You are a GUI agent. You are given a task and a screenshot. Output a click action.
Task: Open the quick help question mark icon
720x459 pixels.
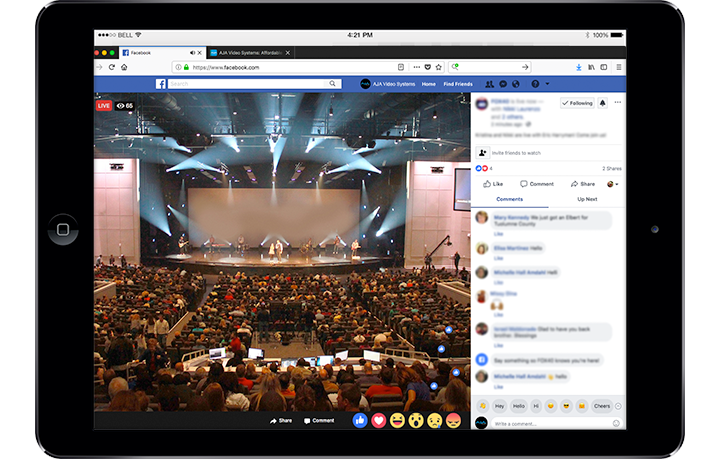click(x=535, y=84)
